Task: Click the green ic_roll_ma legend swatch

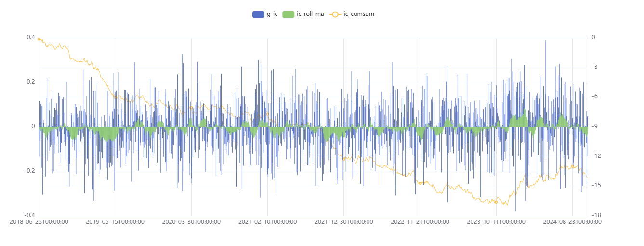Action: click(288, 14)
